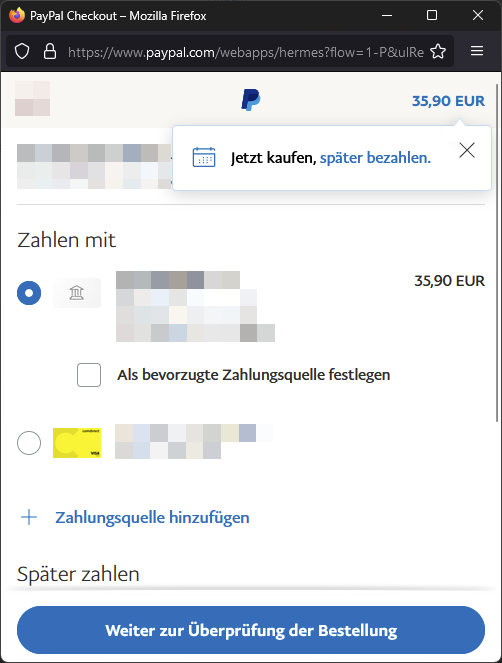Image resolution: width=502 pixels, height=663 pixels.
Task: Open the Firefox hamburger menu
Action: click(477, 51)
